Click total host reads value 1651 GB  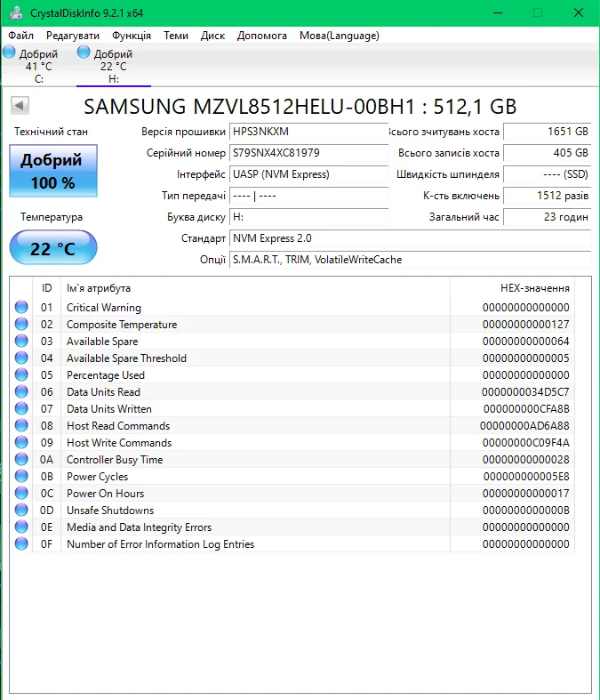[547, 132]
